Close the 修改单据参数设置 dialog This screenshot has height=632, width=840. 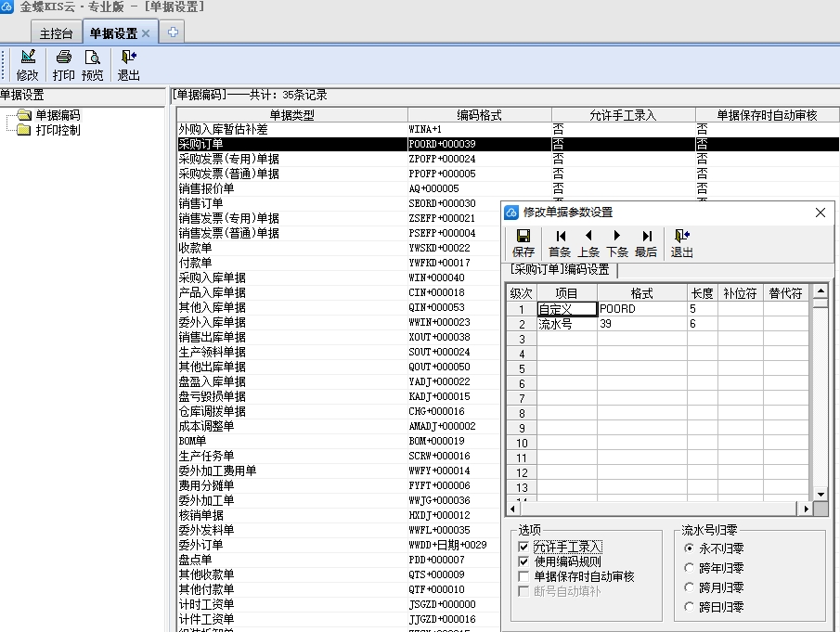pyautogui.click(x=821, y=213)
